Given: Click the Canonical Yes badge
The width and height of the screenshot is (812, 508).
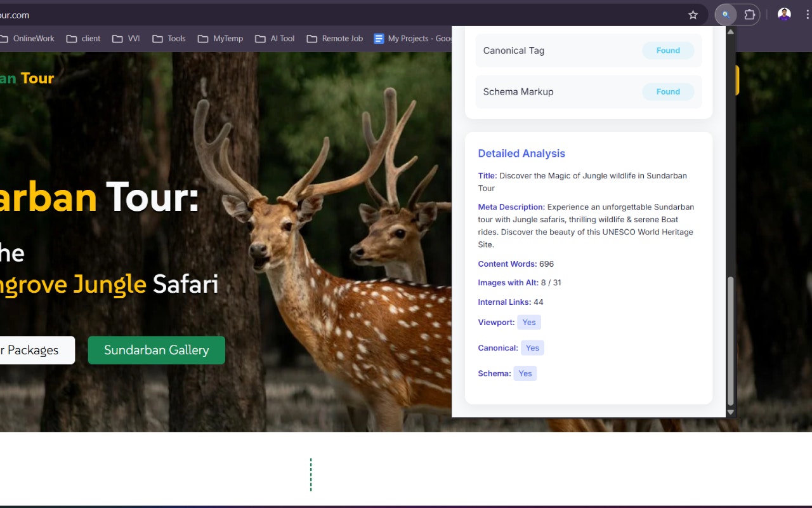Looking at the screenshot, I should pos(532,347).
